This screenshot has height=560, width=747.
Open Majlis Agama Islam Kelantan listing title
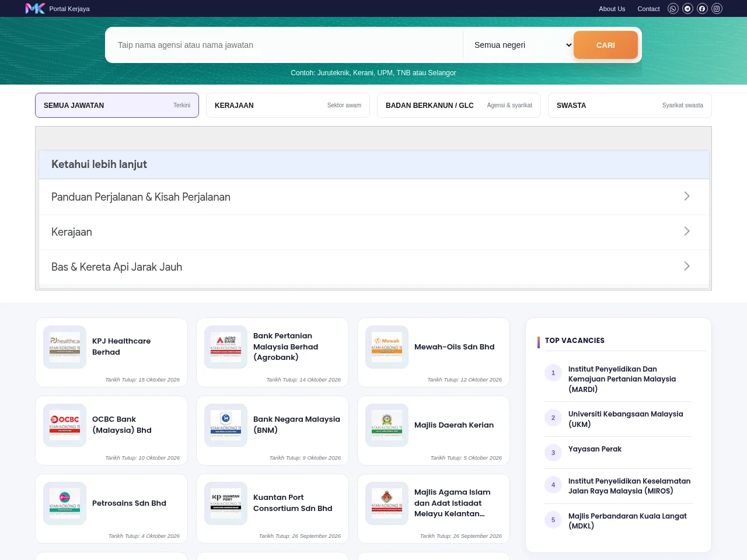[x=452, y=503]
